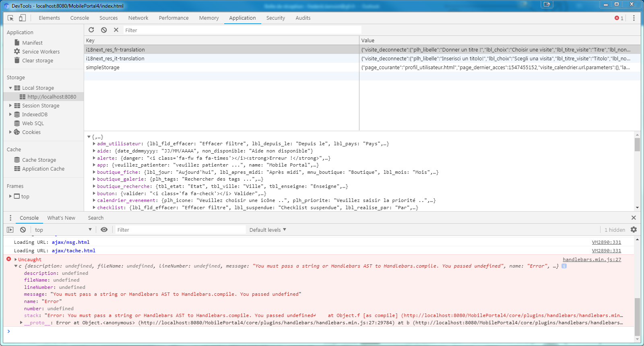Open DevTools customize three-dot menu
This screenshot has height=346, width=644.
click(634, 18)
